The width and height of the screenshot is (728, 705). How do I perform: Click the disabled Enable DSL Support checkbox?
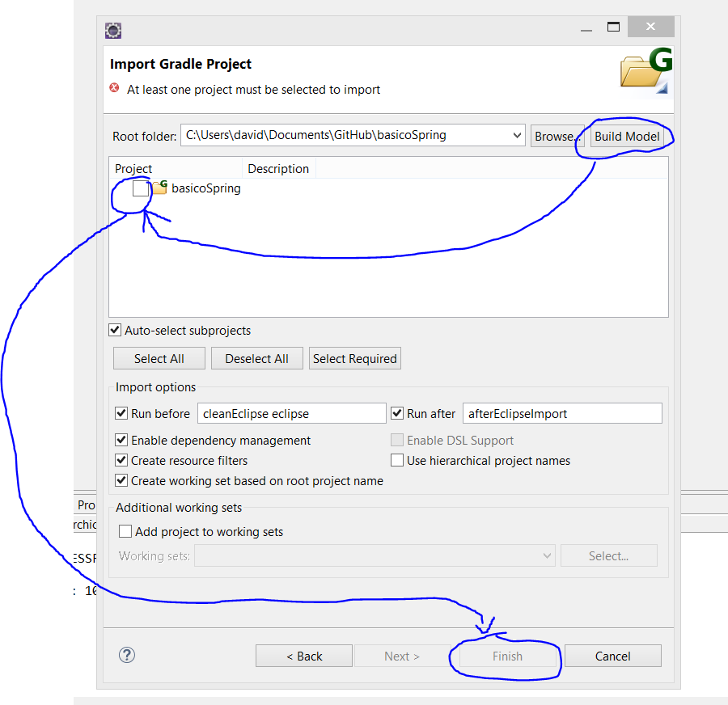pyautogui.click(x=397, y=440)
